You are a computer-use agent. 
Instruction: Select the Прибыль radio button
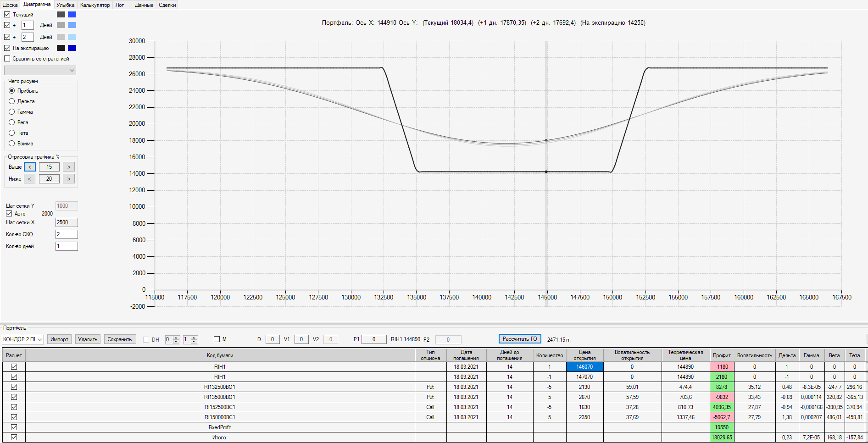12,91
